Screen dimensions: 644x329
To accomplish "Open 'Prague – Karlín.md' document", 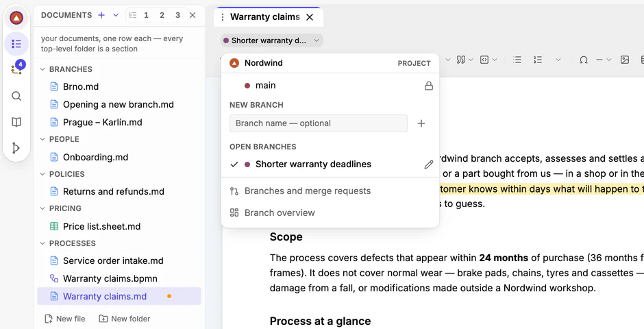I will pos(119,122).
